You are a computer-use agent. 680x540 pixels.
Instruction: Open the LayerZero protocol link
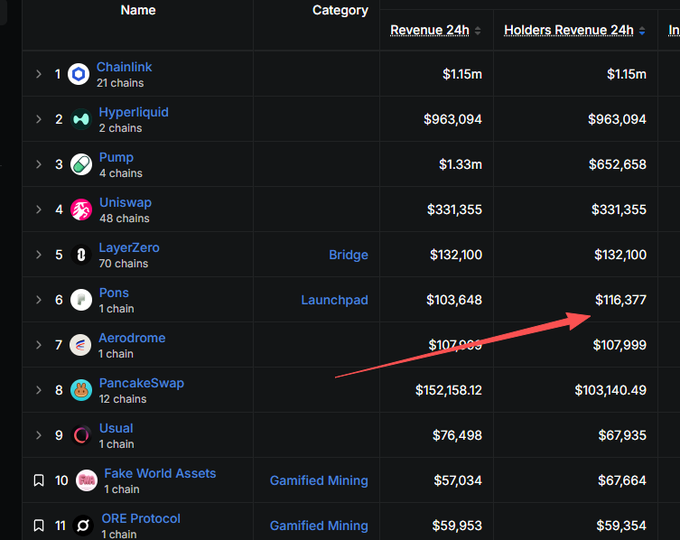coord(129,247)
